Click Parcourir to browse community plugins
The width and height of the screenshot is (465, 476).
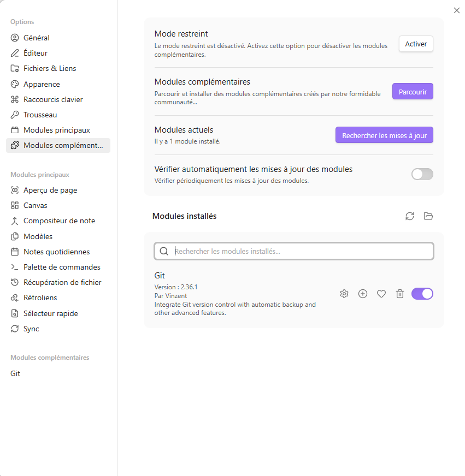point(413,92)
